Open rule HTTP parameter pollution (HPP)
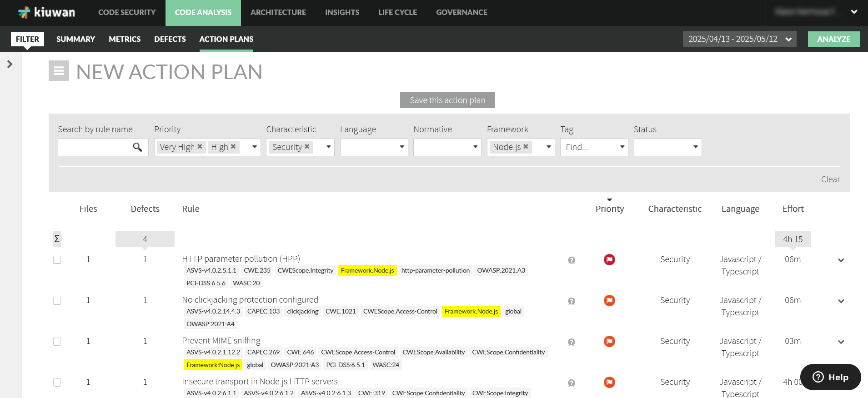868x398 pixels. click(x=241, y=259)
